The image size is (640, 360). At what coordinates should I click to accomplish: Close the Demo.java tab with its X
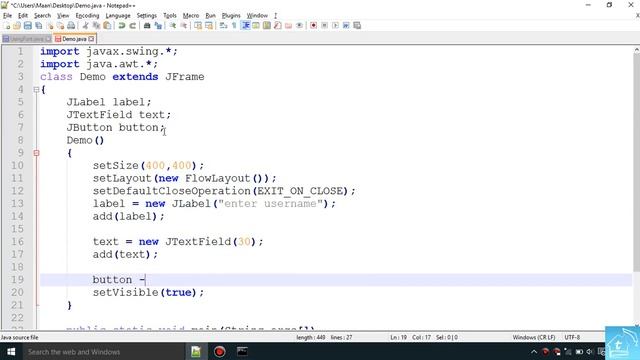click(x=91, y=39)
